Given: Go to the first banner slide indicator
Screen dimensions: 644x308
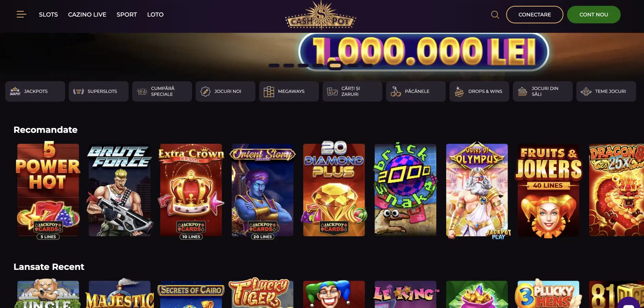Looking at the screenshot, I should click(x=274, y=65).
